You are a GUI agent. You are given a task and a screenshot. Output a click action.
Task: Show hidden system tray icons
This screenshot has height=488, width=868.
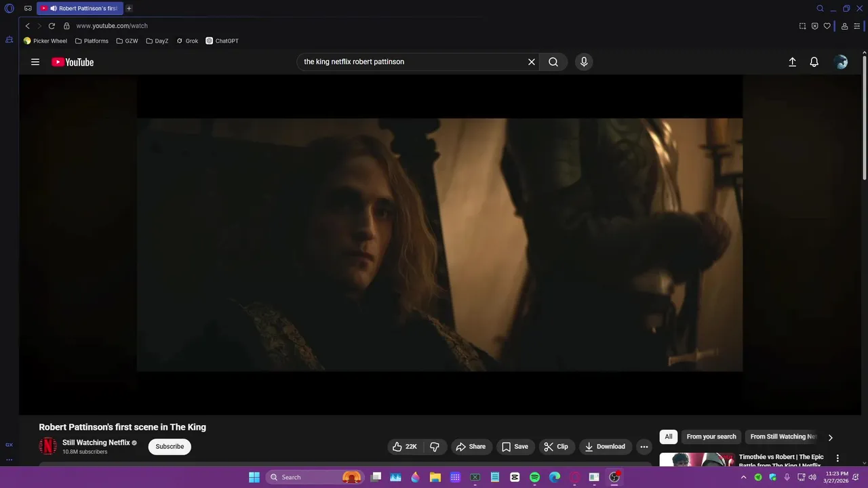[x=744, y=477]
